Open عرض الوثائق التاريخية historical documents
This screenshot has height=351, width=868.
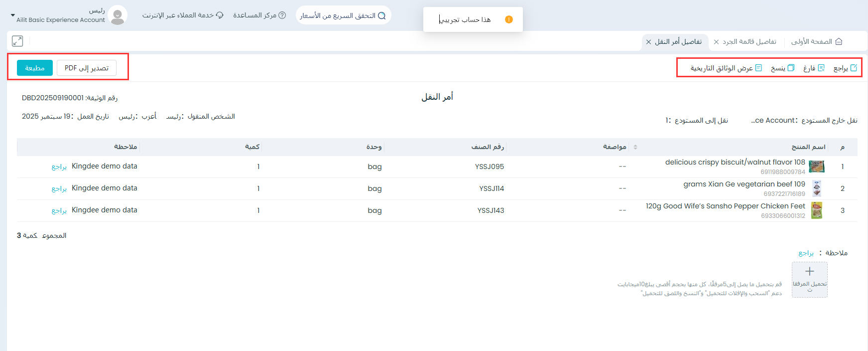(x=726, y=68)
